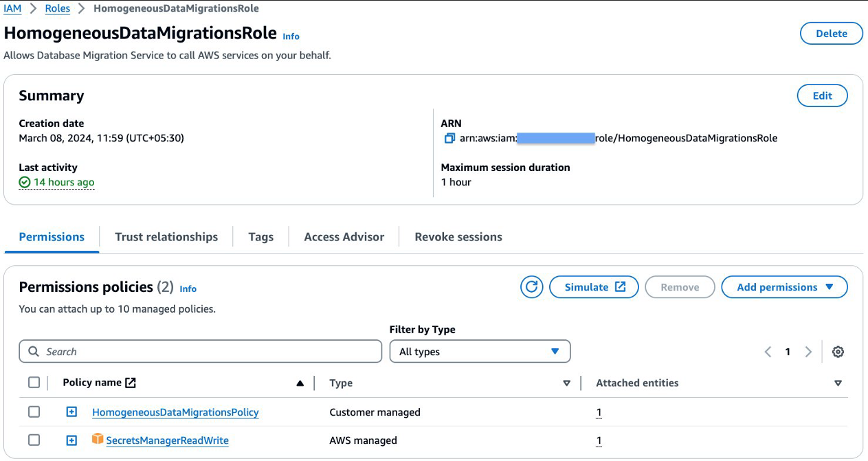Open the Filter by Type dropdown
Screen dimensions: 868x461
point(480,352)
